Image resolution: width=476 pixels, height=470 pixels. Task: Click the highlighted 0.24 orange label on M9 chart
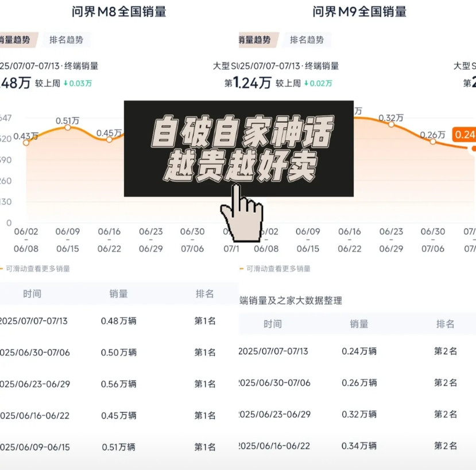pyautogui.click(x=464, y=134)
